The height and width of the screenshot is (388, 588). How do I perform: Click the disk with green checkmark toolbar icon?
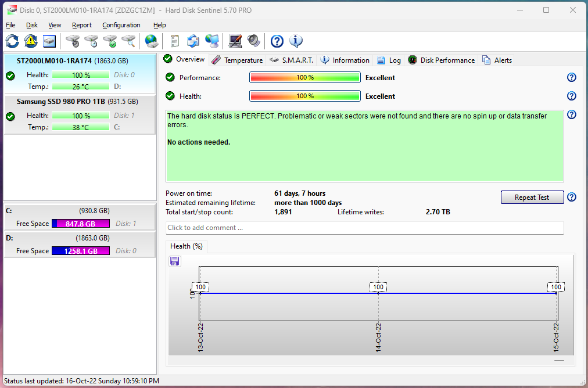tap(110, 41)
